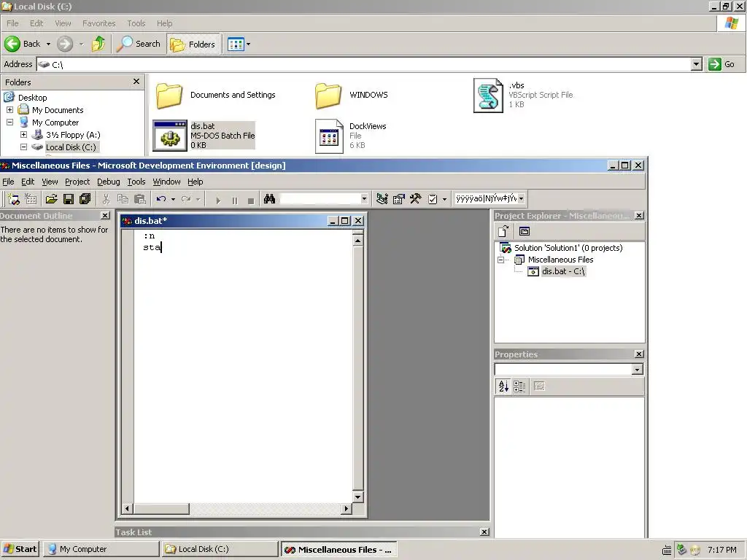Click the second icon in Project Explorer toolbar
The width and height of the screenshot is (747, 560).
tap(525, 231)
